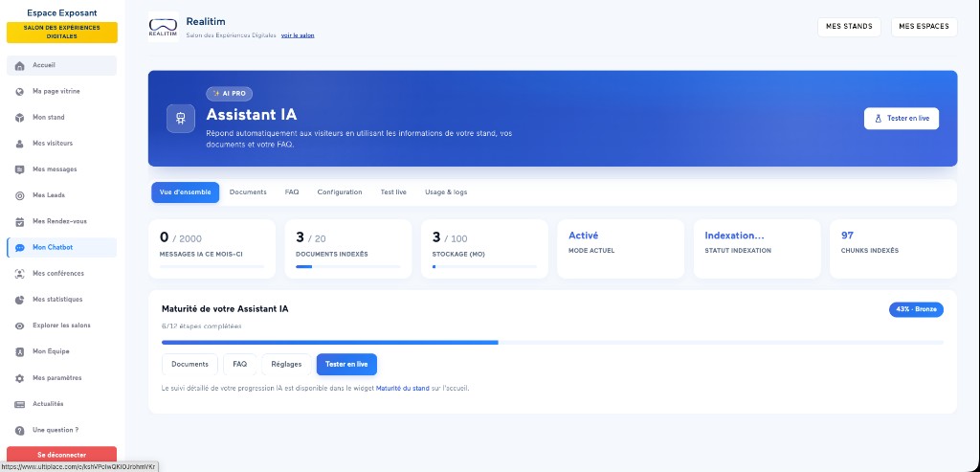Switch to Vue d'ensemble tab
980x472 pixels.
point(185,192)
